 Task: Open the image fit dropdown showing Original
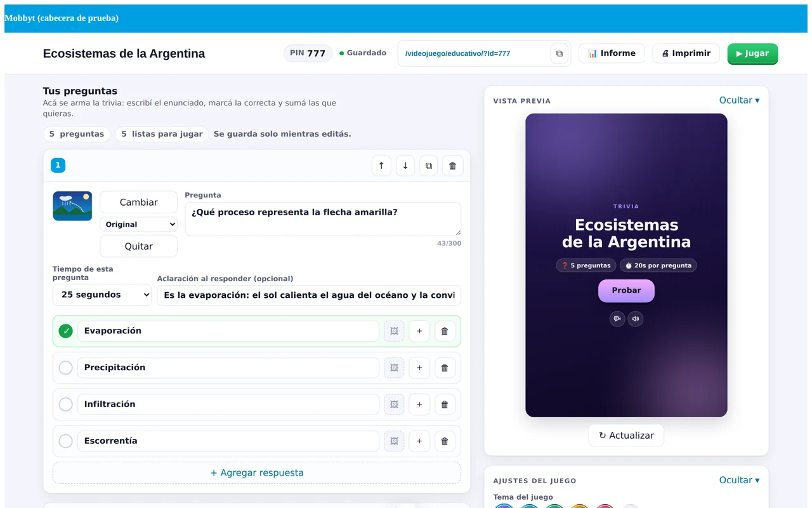(x=138, y=224)
